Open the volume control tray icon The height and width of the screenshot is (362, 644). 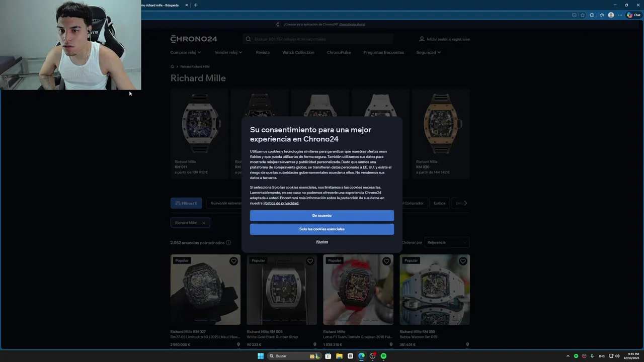[x=617, y=356]
